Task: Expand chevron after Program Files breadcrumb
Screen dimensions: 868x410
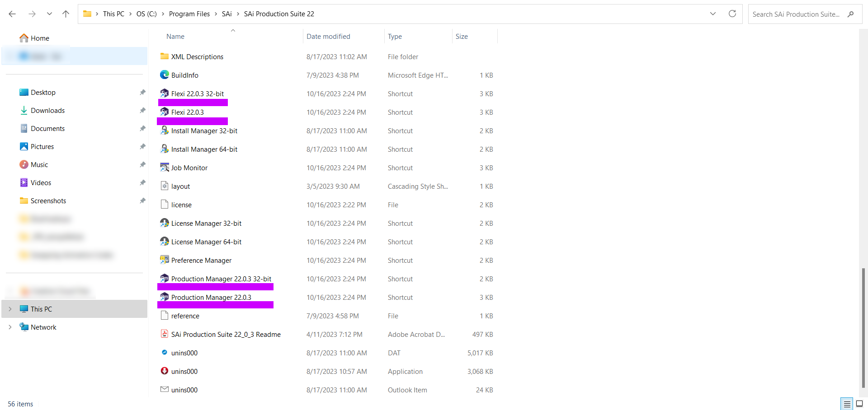Action: pyautogui.click(x=216, y=14)
